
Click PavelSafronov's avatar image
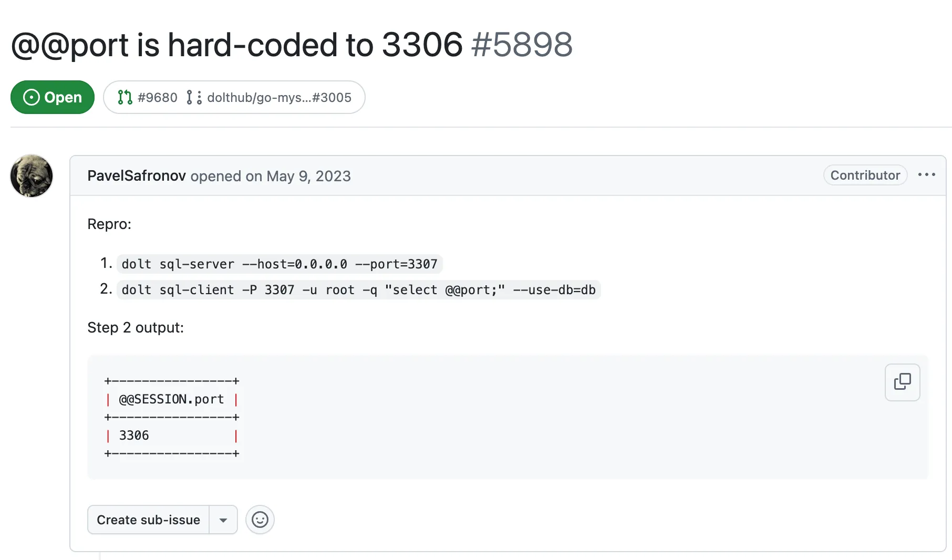32,176
